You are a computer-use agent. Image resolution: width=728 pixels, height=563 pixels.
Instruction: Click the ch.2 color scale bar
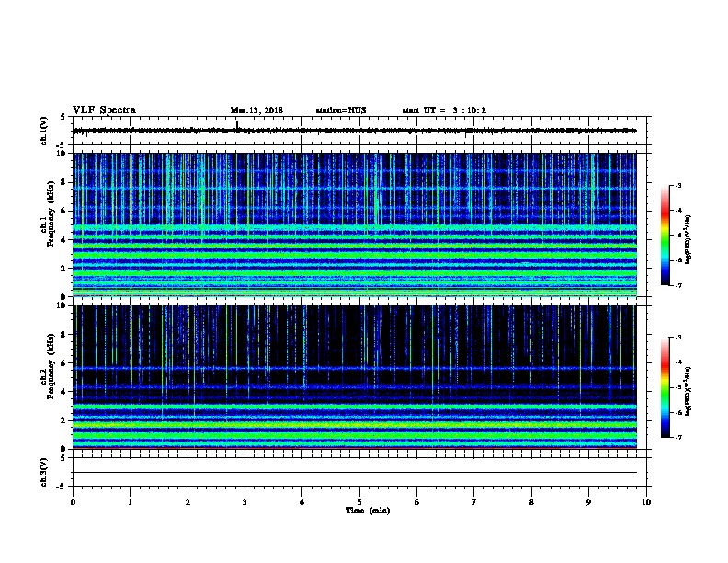click(x=665, y=387)
